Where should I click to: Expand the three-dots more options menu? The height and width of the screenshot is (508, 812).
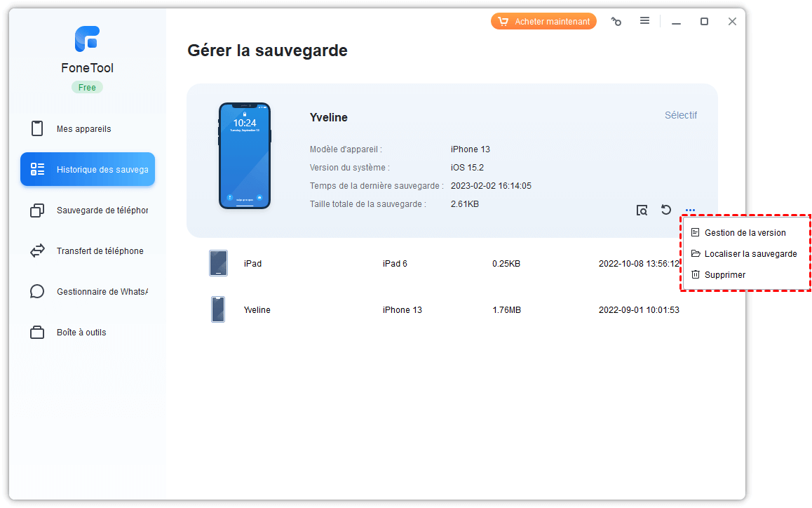[691, 210]
